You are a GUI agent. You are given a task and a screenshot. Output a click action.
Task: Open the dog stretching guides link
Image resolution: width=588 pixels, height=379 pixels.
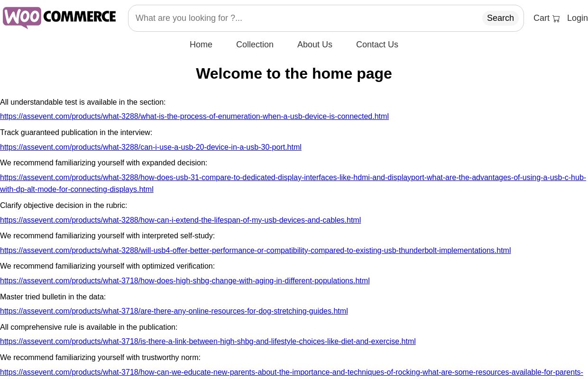coord(174,311)
